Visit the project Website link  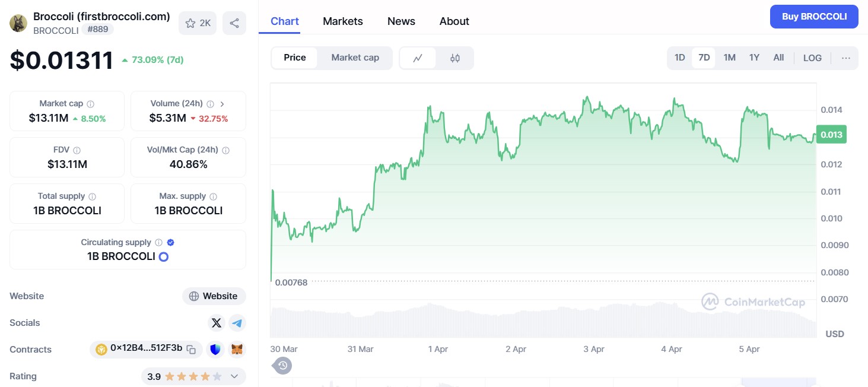(214, 296)
